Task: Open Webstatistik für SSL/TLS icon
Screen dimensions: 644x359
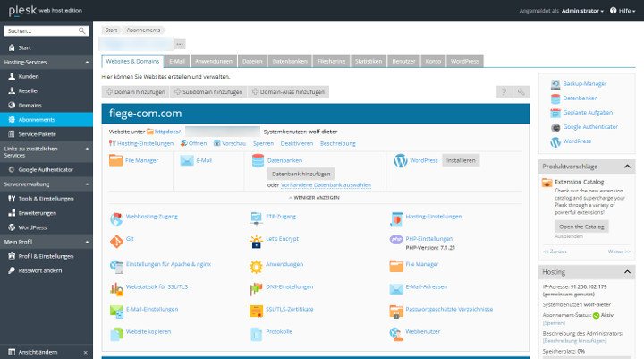Action: click(x=116, y=289)
